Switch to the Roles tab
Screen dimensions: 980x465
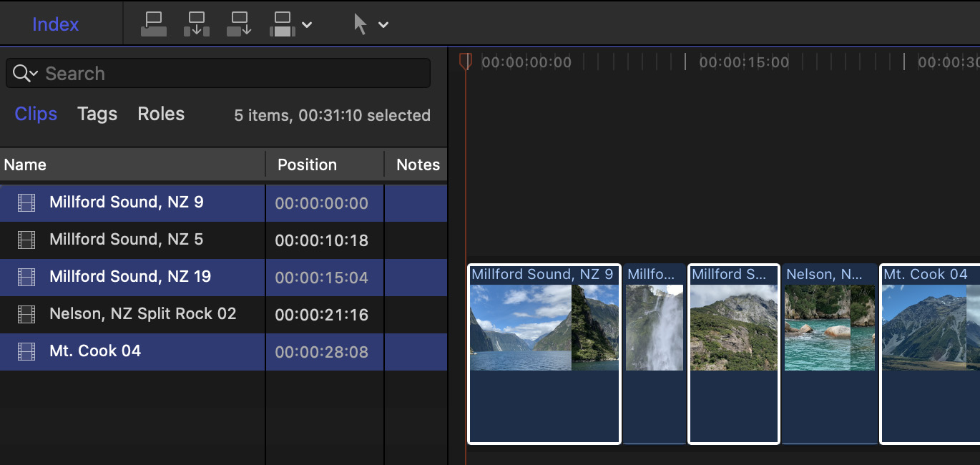point(161,114)
